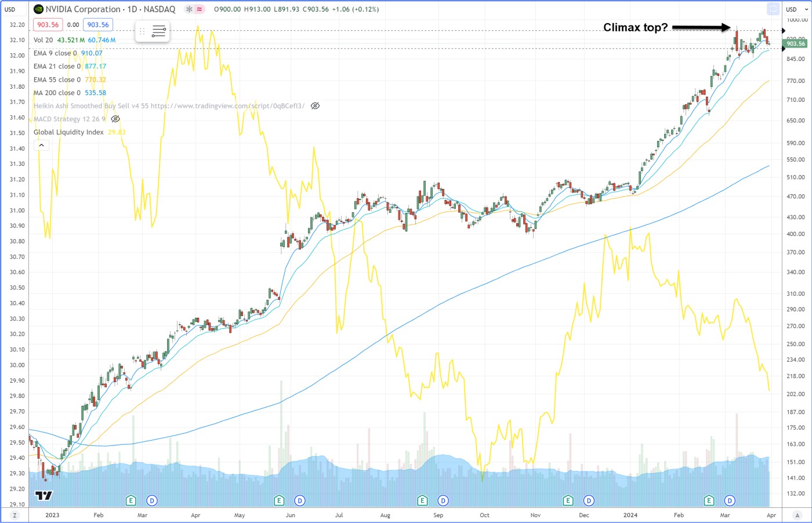Open the September 2023 dividend D marker

point(443,500)
